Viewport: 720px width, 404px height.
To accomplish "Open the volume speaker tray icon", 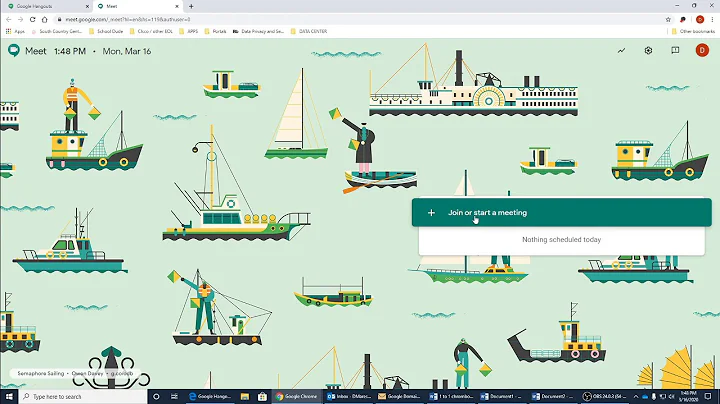I will [x=671, y=396].
